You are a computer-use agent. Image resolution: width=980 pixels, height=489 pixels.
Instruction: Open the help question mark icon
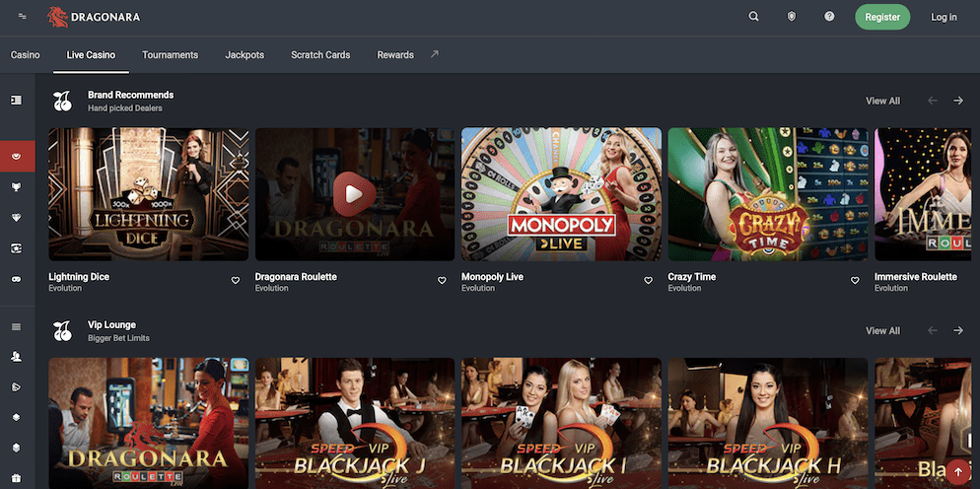click(x=829, y=17)
